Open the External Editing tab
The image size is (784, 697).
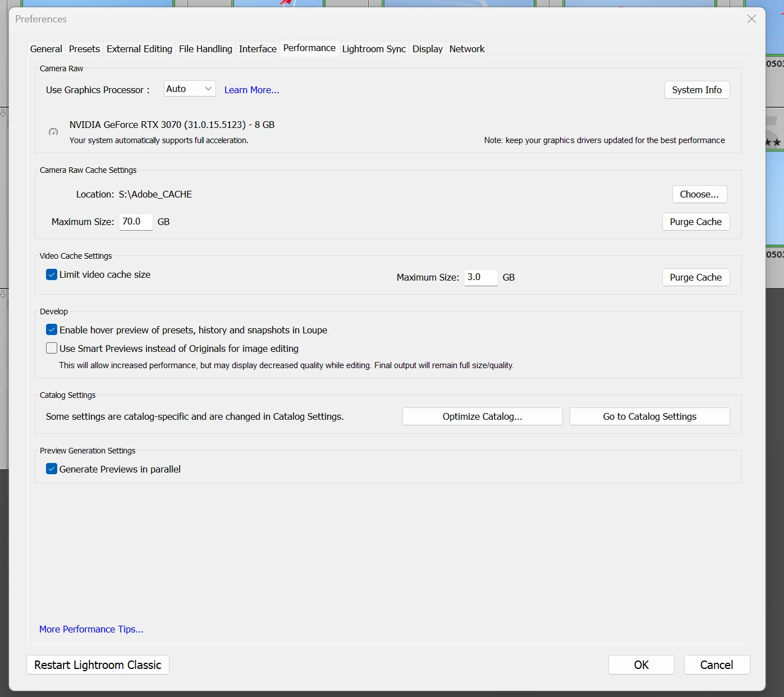139,49
